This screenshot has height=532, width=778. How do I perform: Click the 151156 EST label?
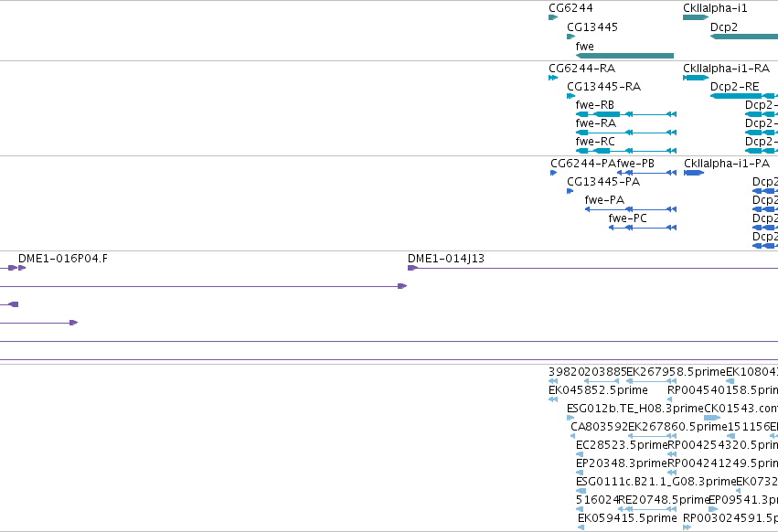[x=748, y=427]
